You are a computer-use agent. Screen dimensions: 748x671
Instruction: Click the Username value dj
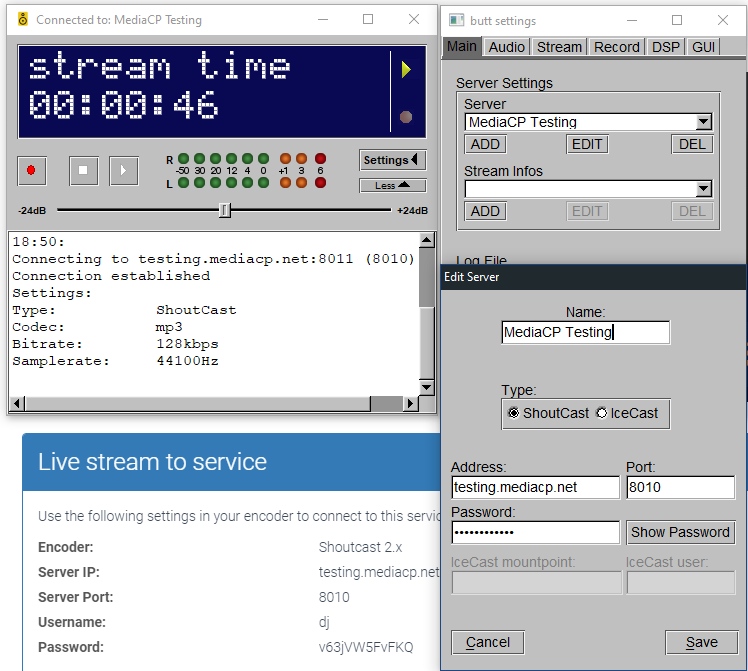point(324,622)
